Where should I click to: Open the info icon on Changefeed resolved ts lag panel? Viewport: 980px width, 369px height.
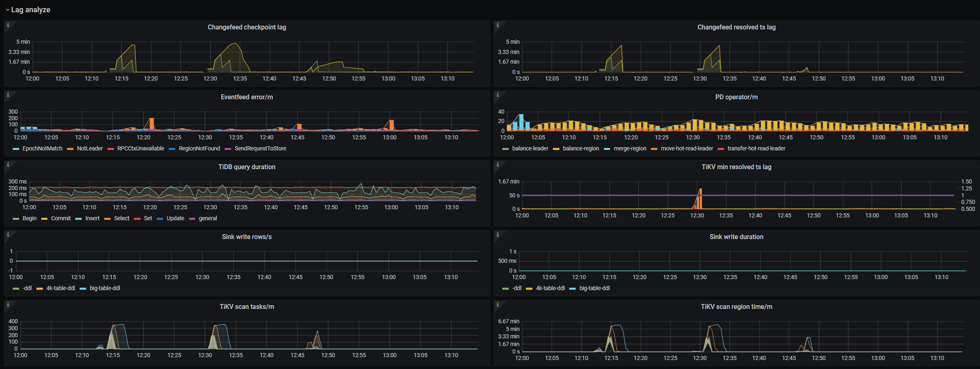498,25
